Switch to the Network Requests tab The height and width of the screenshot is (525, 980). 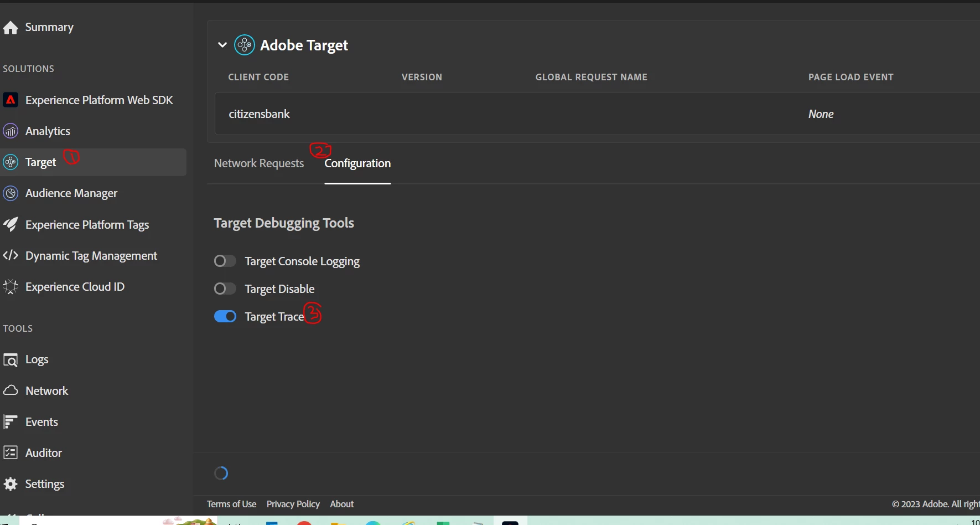259,163
